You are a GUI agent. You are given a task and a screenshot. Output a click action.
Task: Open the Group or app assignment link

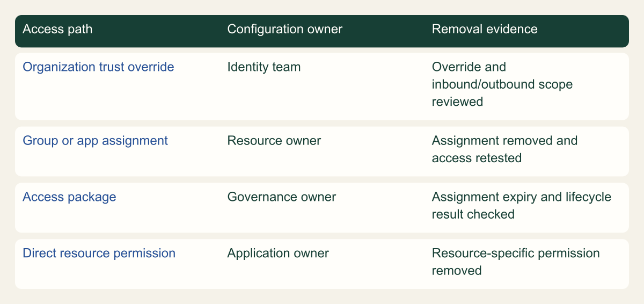[x=95, y=141]
